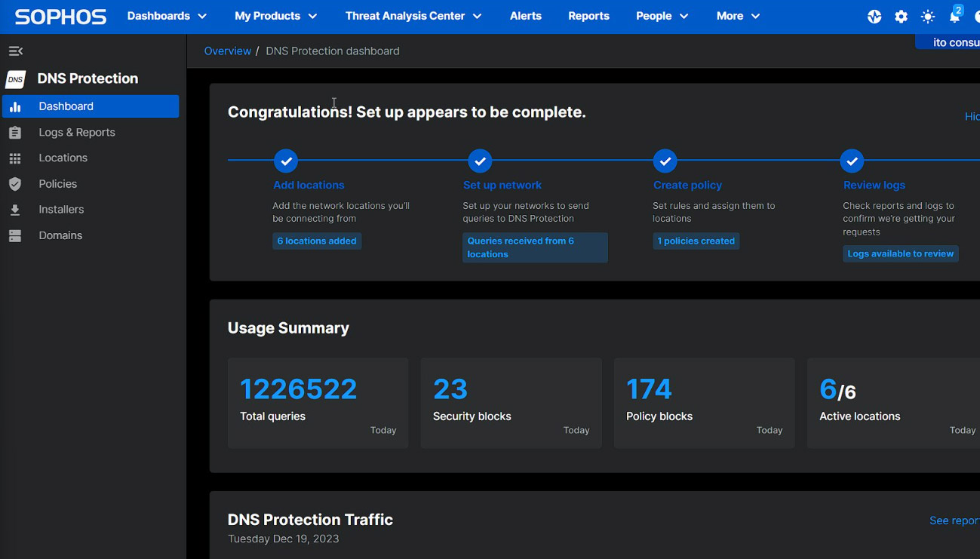The width and height of the screenshot is (980, 559).
Task: Expand the My Products dropdown menu
Action: (x=276, y=16)
